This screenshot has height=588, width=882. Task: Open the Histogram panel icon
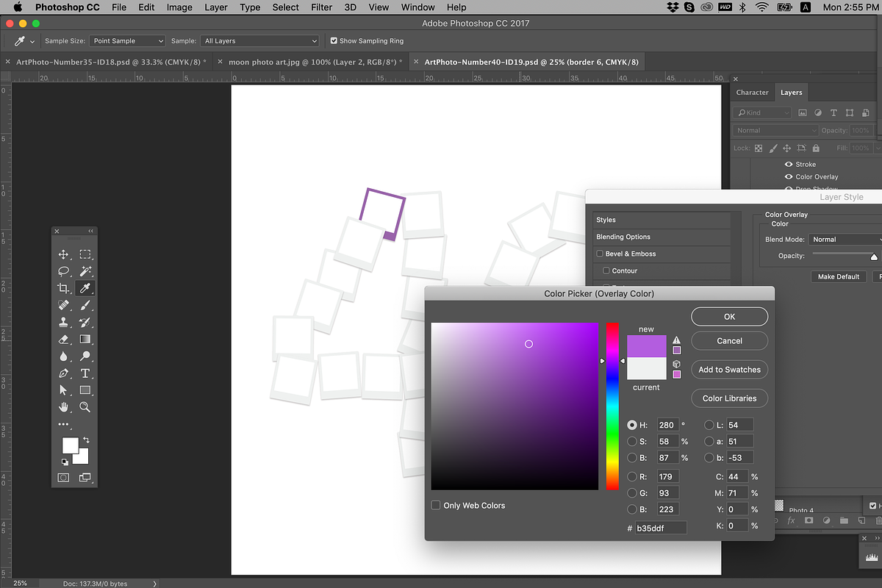[x=872, y=557]
